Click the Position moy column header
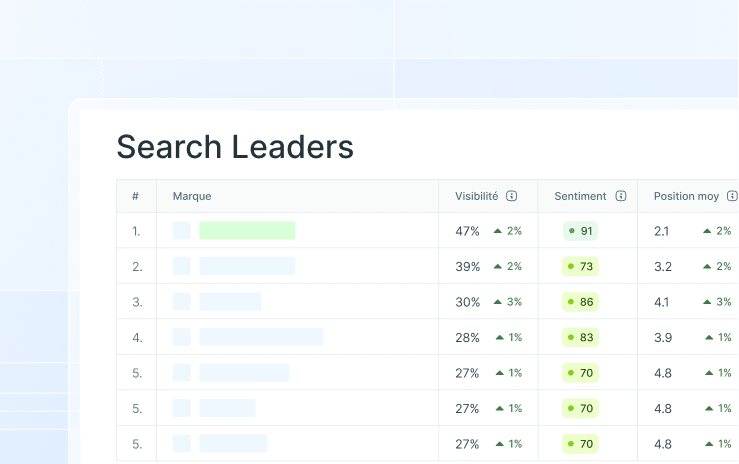This screenshot has height=464, width=739. pyautogui.click(x=686, y=196)
